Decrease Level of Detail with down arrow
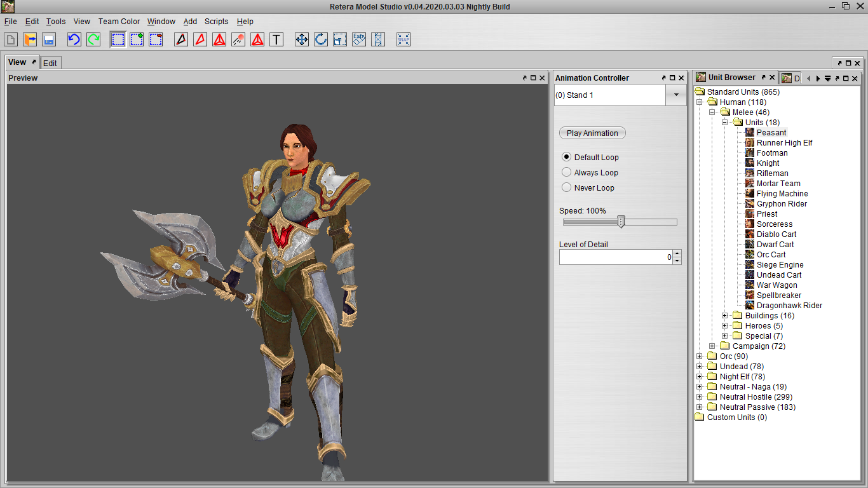Image resolution: width=868 pixels, height=488 pixels. [677, 261]
